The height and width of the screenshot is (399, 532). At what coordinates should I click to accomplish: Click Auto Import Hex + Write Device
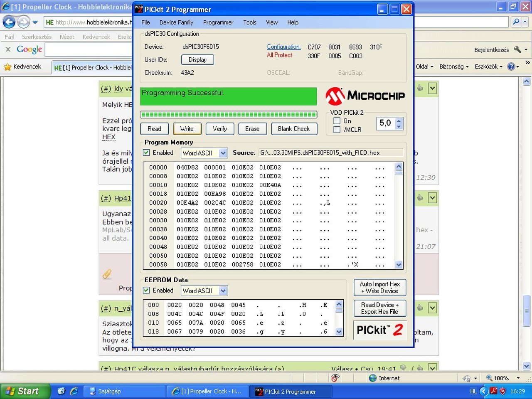tap(380, 288)
